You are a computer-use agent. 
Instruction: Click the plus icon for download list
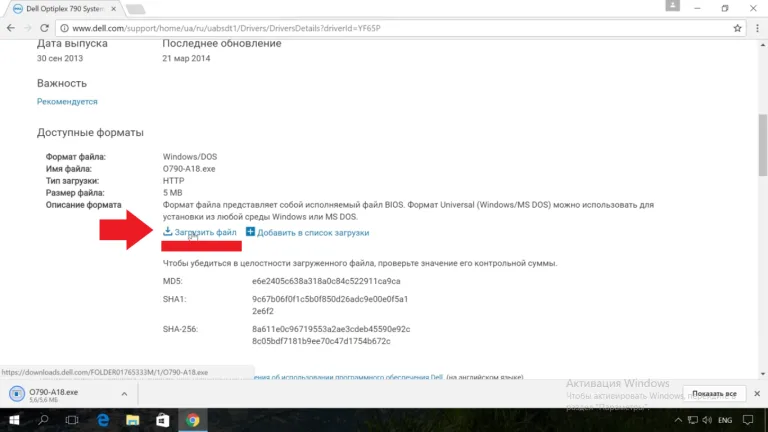[x=250, y=232]
